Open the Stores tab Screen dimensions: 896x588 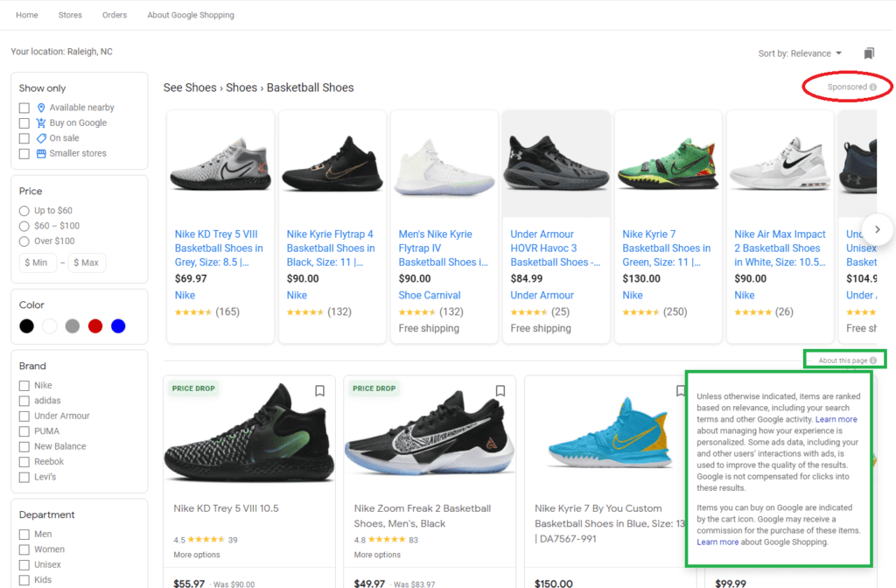(70, 15)
